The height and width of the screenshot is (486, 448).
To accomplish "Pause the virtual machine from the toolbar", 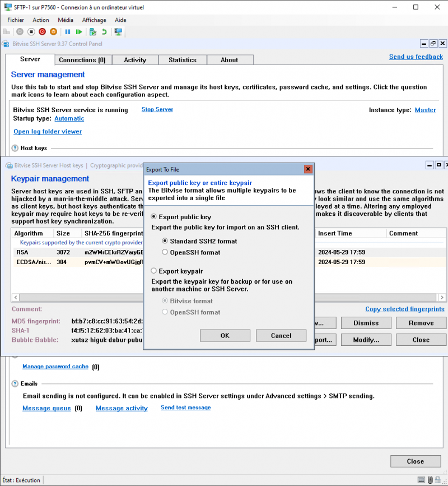I will [x=68, y=32].
